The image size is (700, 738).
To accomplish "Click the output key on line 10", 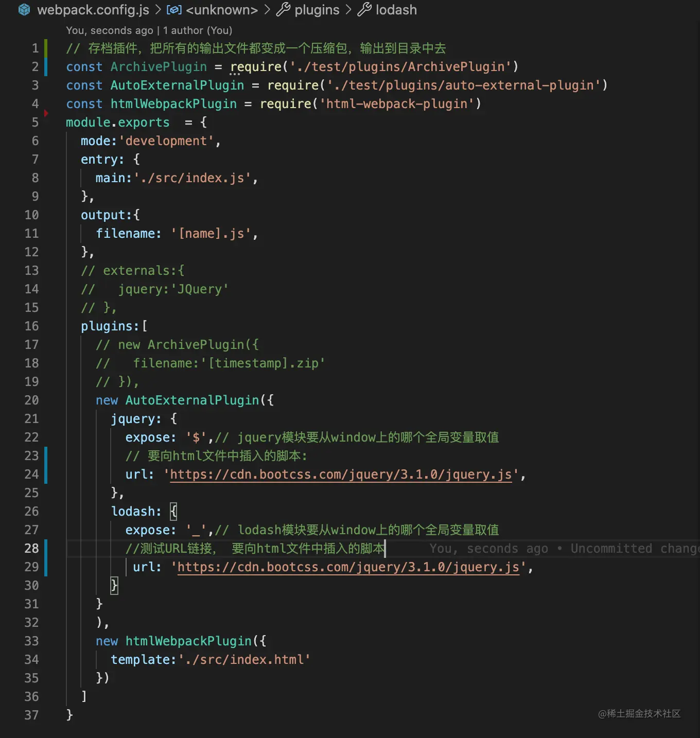I will 103,215.
